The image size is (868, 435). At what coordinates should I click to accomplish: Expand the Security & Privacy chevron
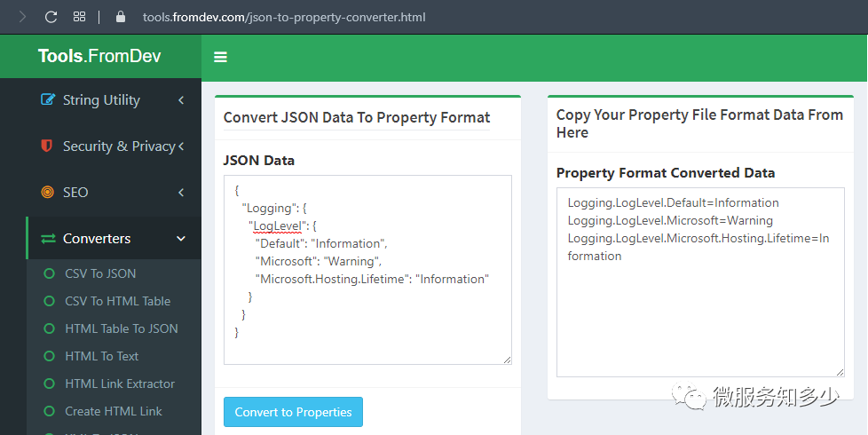pyautogui.click(x=181, y=146)
